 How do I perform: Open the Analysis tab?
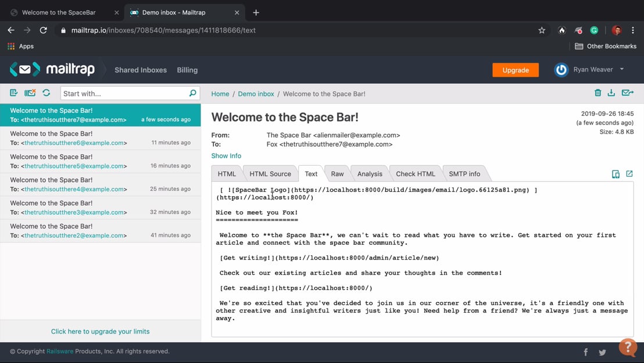click(x=370, y=173)
